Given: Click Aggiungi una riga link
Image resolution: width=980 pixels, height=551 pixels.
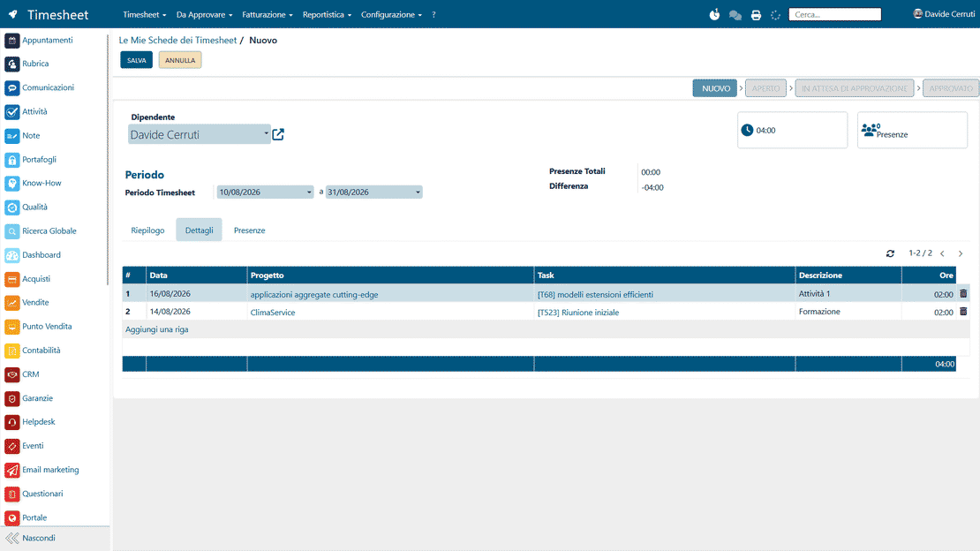Looking at the screenshot, I should click(157, 329).
